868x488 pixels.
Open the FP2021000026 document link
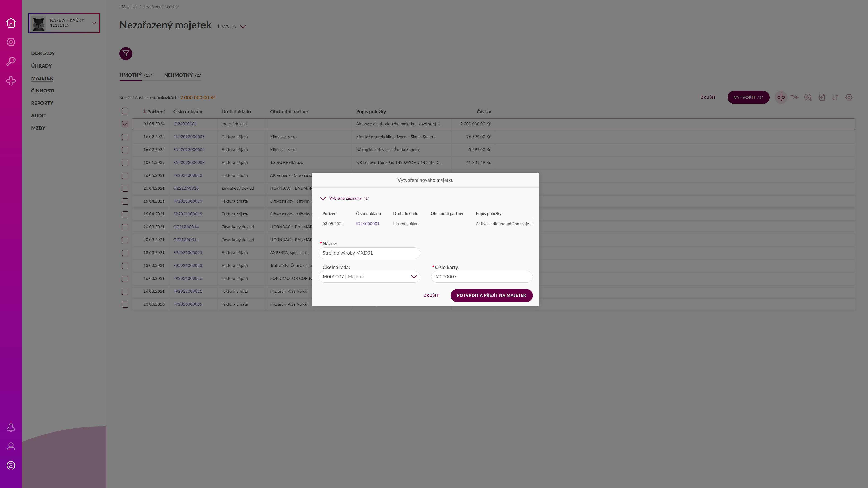tap(188, 278)
